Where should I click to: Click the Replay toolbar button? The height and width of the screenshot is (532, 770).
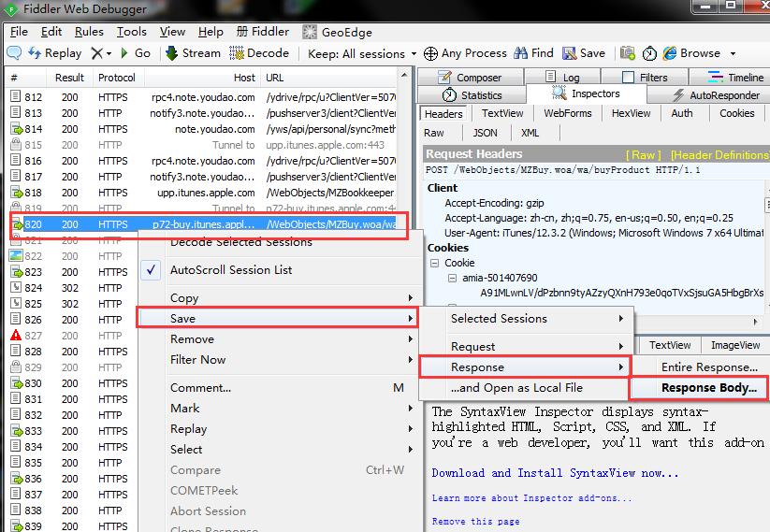click(x=54, y=53)
